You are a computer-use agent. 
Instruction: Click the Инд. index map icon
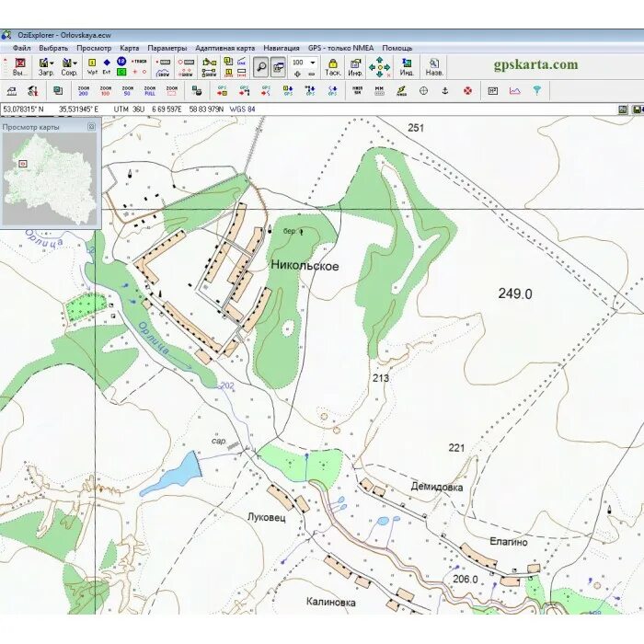pos(407,67)
